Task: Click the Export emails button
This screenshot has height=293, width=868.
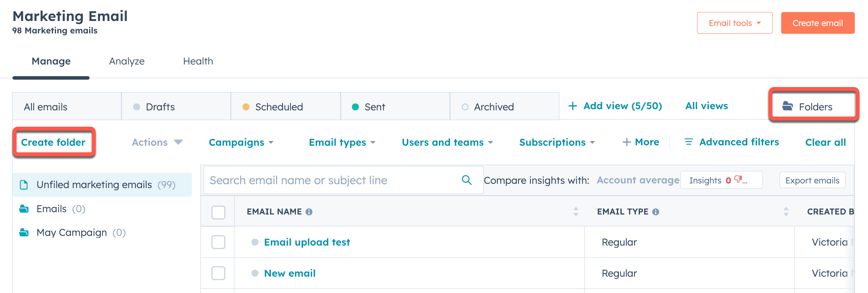Action: [812, 180]
